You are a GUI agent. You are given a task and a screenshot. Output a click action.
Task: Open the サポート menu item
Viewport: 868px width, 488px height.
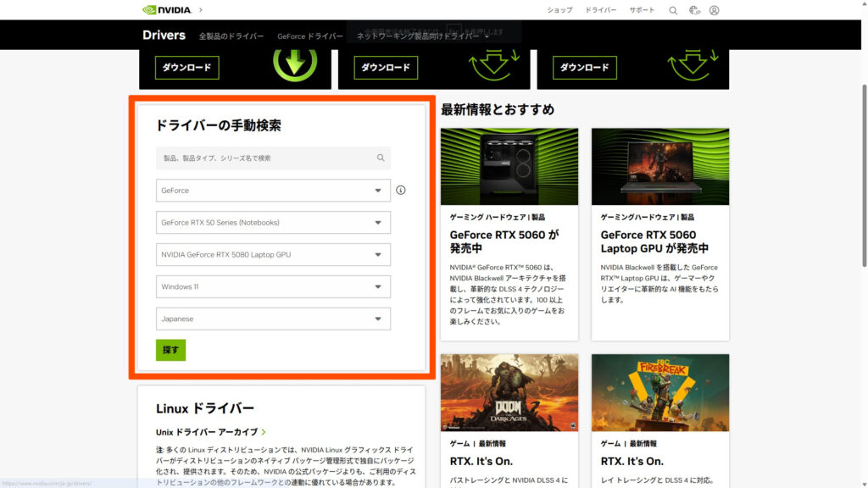click(x=642, y=10)
